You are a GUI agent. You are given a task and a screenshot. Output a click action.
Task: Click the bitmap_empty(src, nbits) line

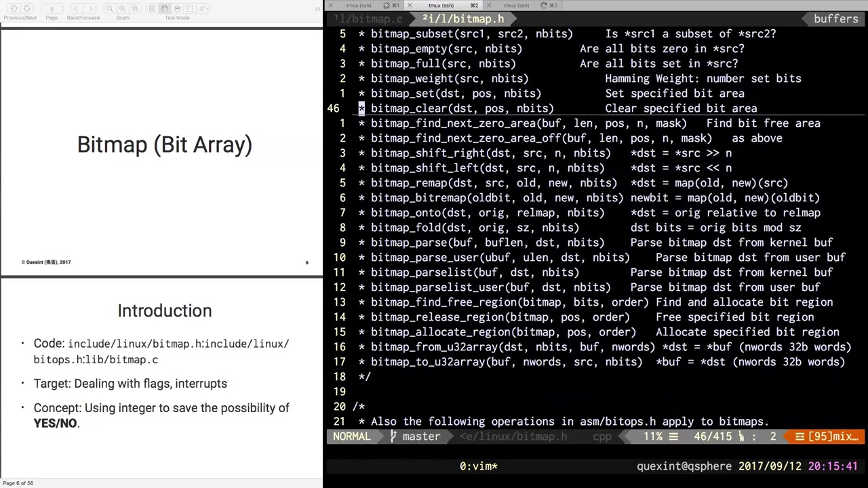coord(551,49)
